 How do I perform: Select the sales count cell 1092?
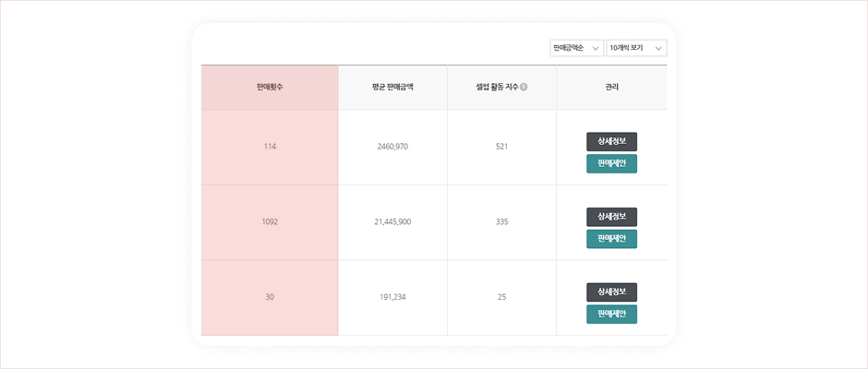pyautogui.click(x=270, y=222)
